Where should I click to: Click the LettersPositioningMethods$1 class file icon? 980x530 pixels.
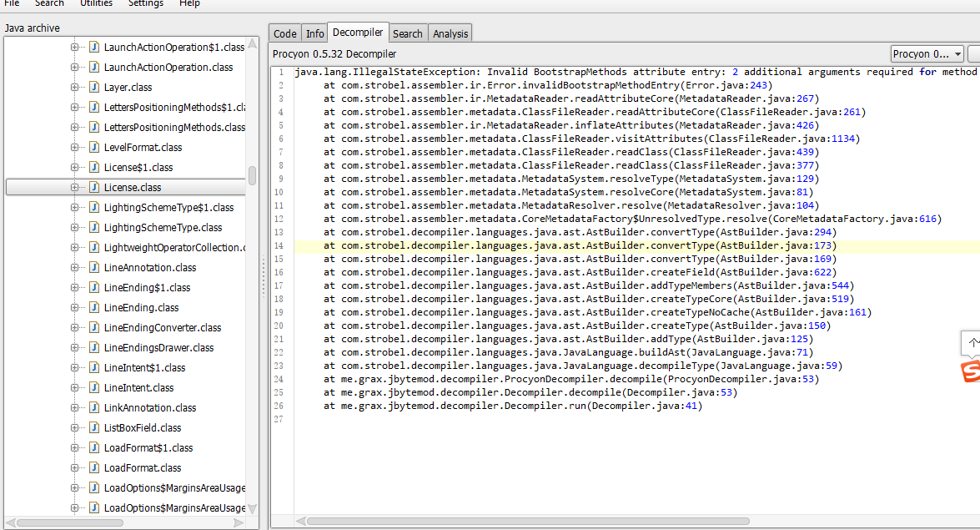(94, 107)
